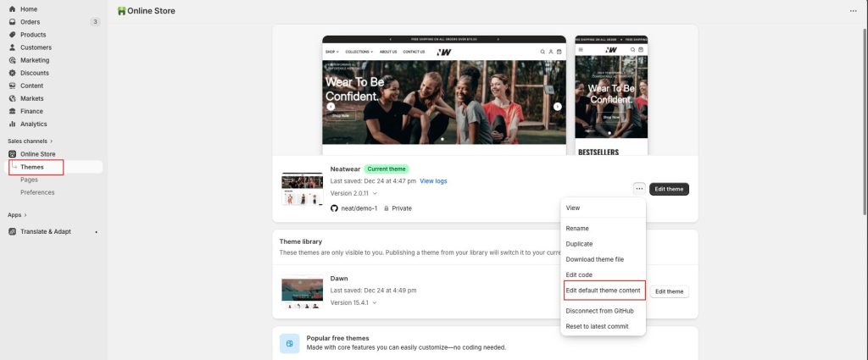
Task: Click the Home icon in sidebar
Action: (x=12, y=9)
